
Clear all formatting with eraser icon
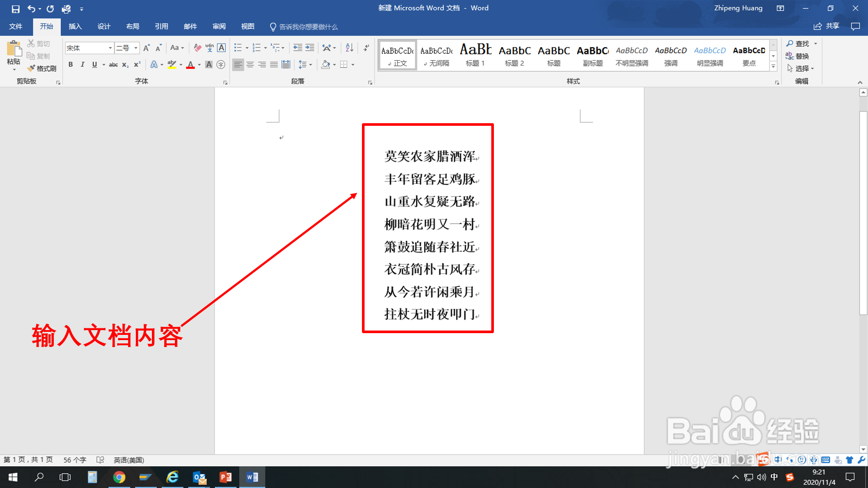tap(197, 47)
